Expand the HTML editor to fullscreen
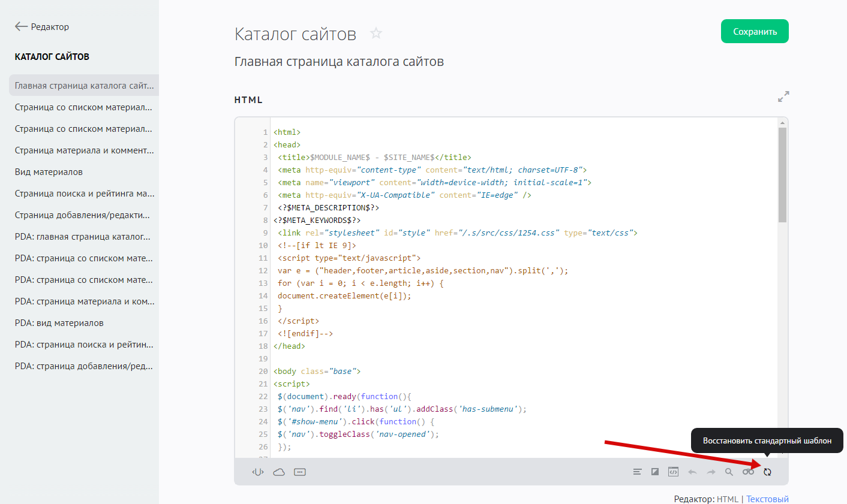Screen dimensions: 847x504 [783, 96]
